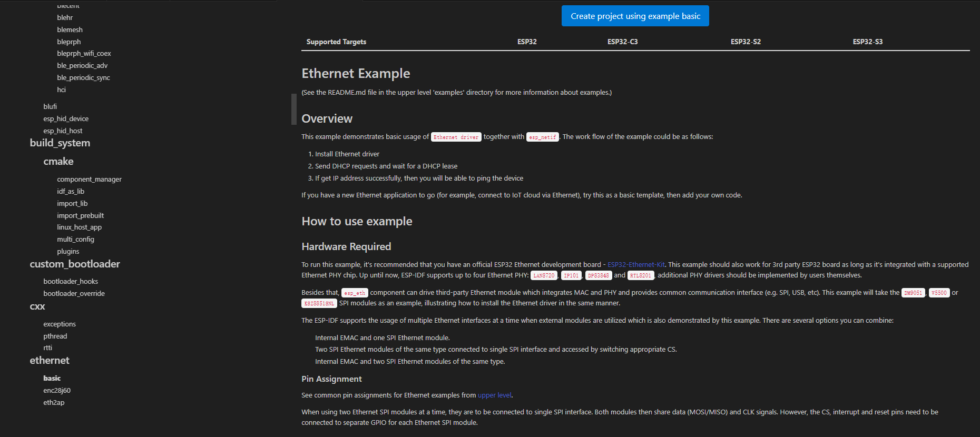Select linux_host_app example
Viewport: 980px width, 437px height.
click(79, 227)
